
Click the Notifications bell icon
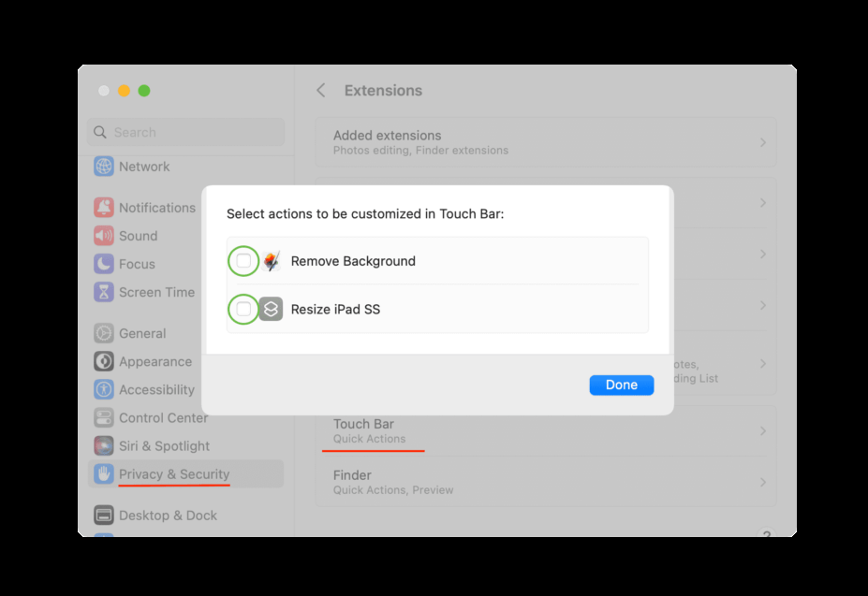(104, 208)
